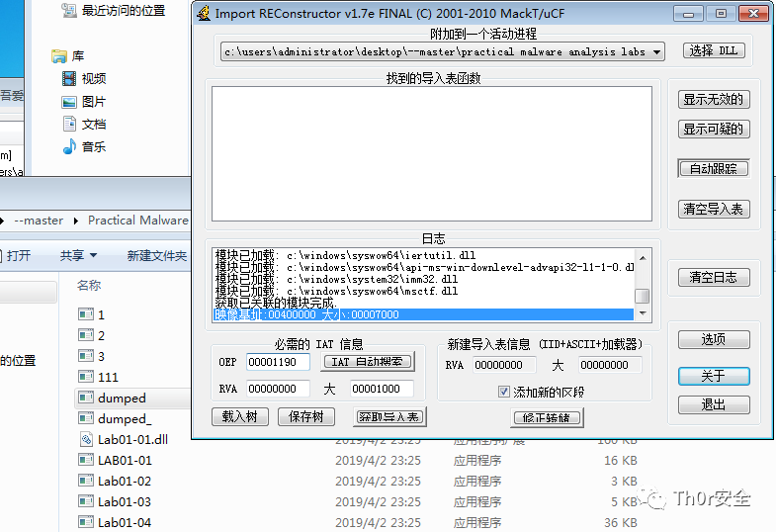Click the 清空日志 button
This screenshot has height=532, width=776.
(714, 277)
